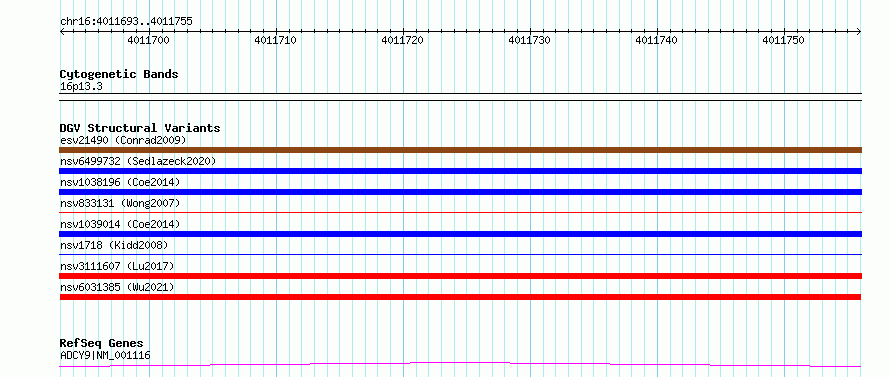Click the blue nsv1038196 variant bar
This screenshot has width=890, height=377.
pos(460,192)
